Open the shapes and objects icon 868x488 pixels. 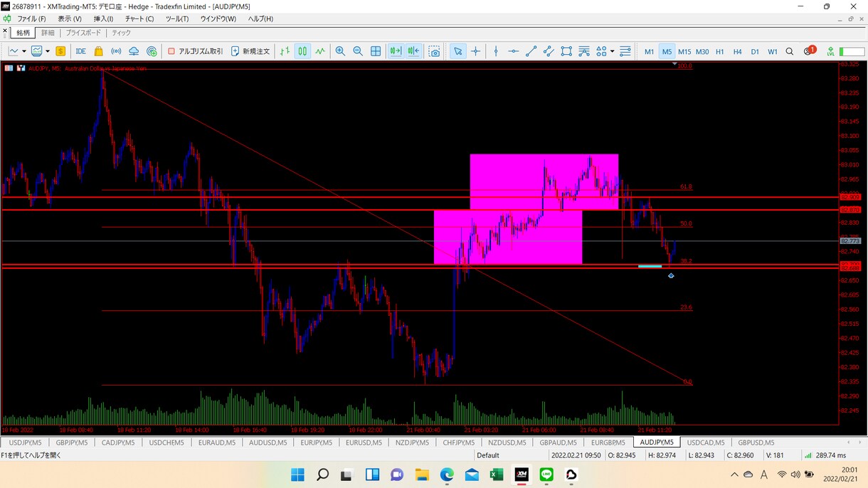pyautogui.click(x=601, y=51)
